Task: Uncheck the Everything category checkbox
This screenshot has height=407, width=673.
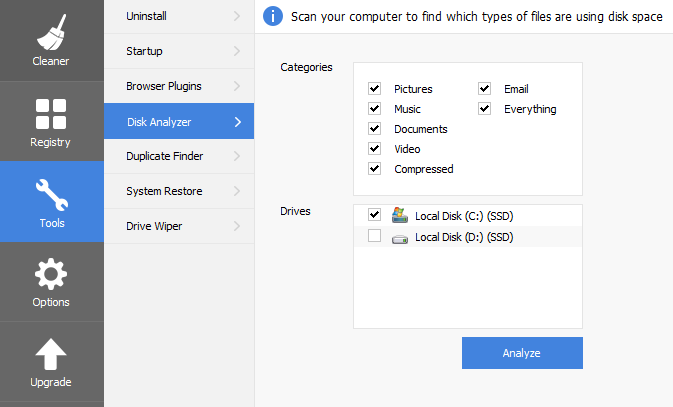Action: [x=485, y=109]
